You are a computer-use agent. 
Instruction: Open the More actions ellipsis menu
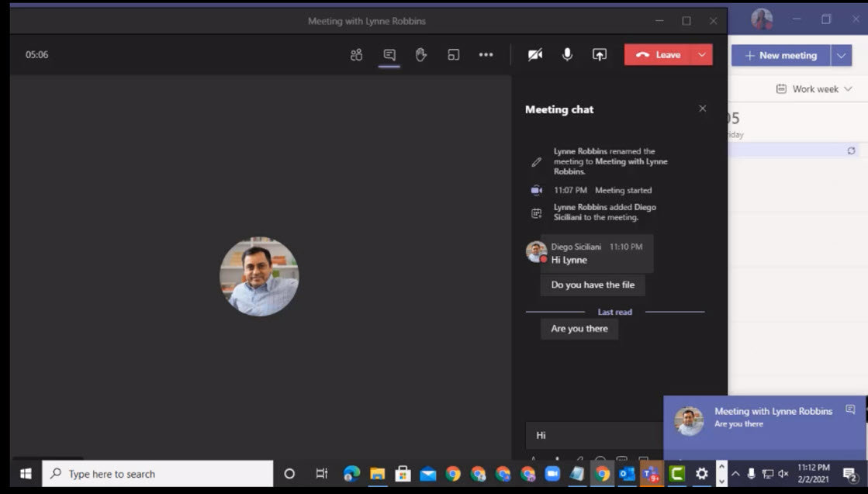tap(486, 55)
